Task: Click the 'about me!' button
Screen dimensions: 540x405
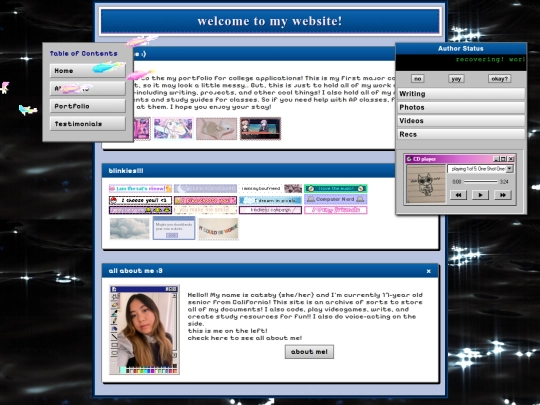Action: point(309,352)
